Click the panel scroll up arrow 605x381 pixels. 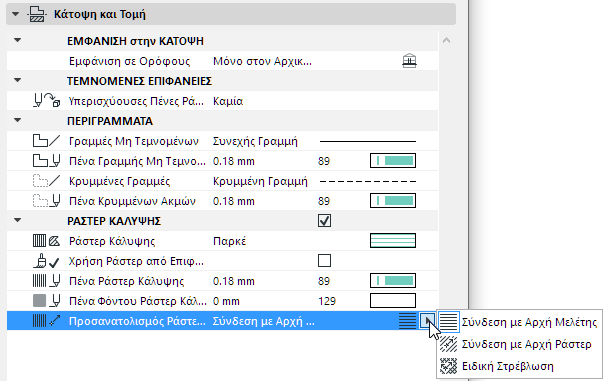pos(446,40)
